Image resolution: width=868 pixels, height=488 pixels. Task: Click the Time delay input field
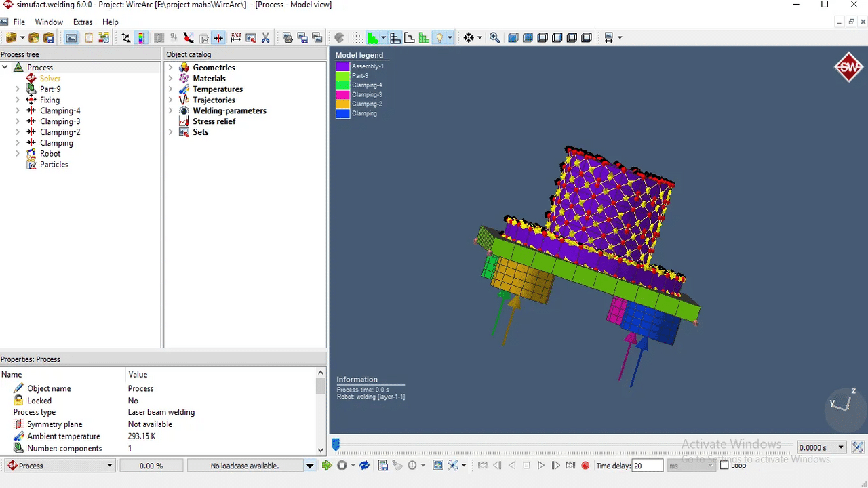click(647, 466)
